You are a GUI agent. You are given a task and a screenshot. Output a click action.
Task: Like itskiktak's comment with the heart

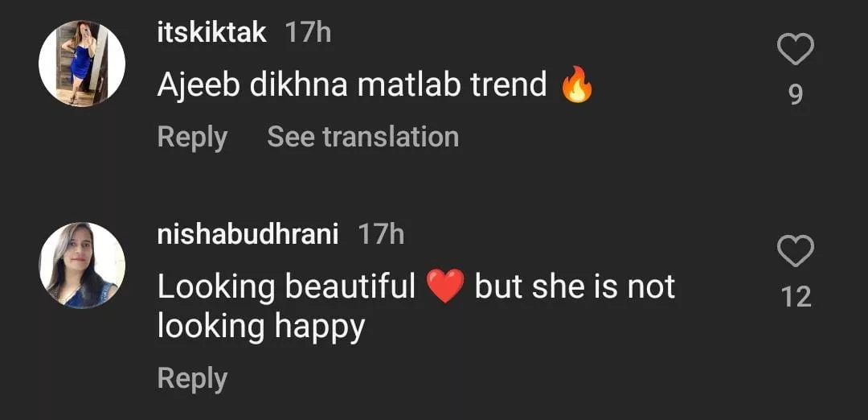pos(796,51)
